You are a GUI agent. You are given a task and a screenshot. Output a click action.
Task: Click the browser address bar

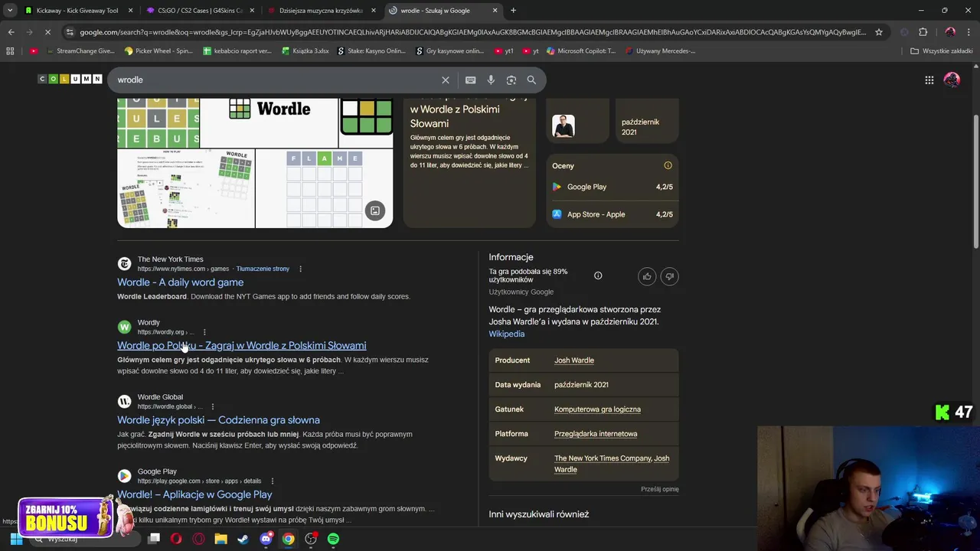pyautogui.click(x=472, y=32)
